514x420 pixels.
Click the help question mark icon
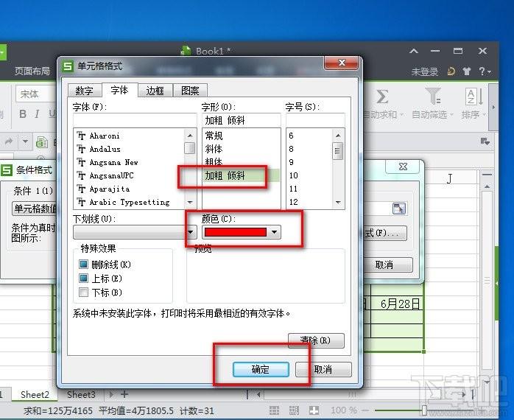pos(482,71)
